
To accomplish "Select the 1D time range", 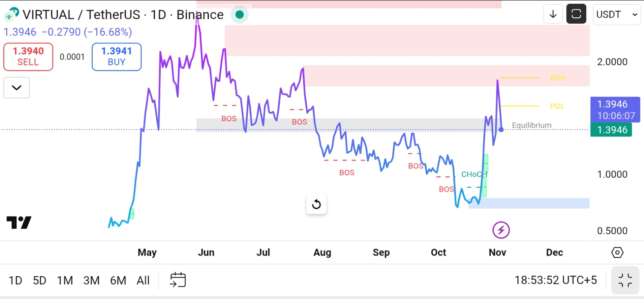I will tap(16, 280).
